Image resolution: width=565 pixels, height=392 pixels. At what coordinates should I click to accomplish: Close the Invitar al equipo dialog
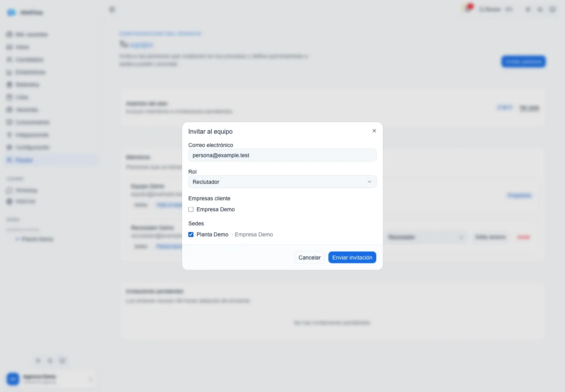[374, 131]
